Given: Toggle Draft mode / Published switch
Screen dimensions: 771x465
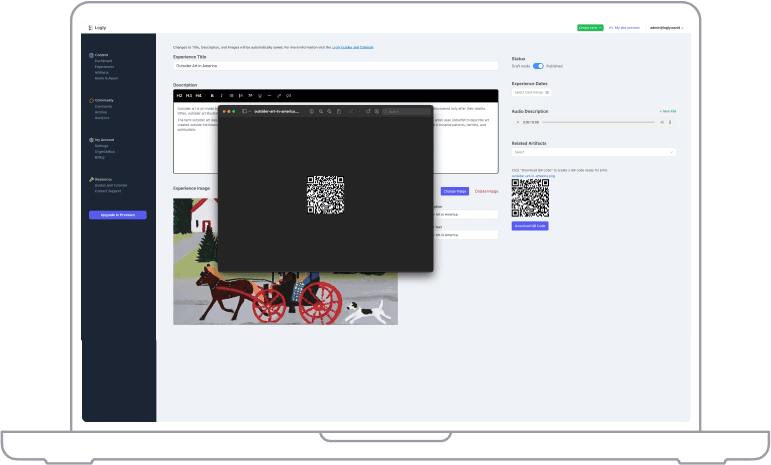Looking at the screenshot, I should pos(538,66).
